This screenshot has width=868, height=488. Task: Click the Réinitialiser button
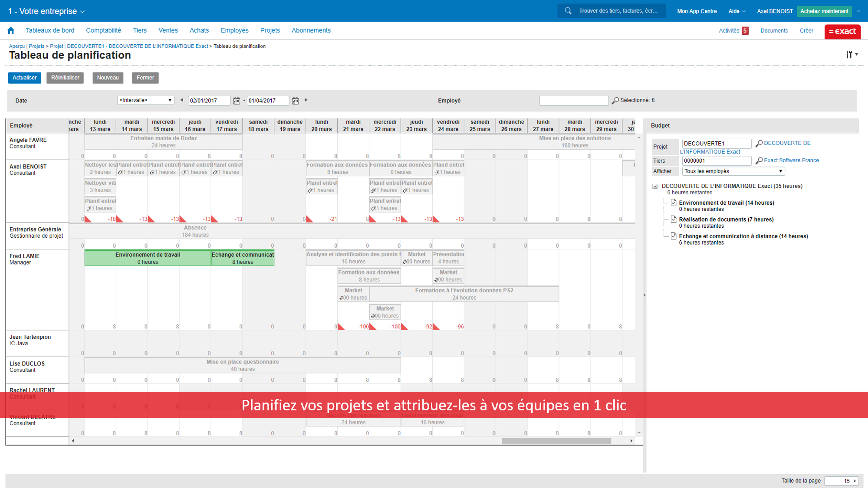65,78
